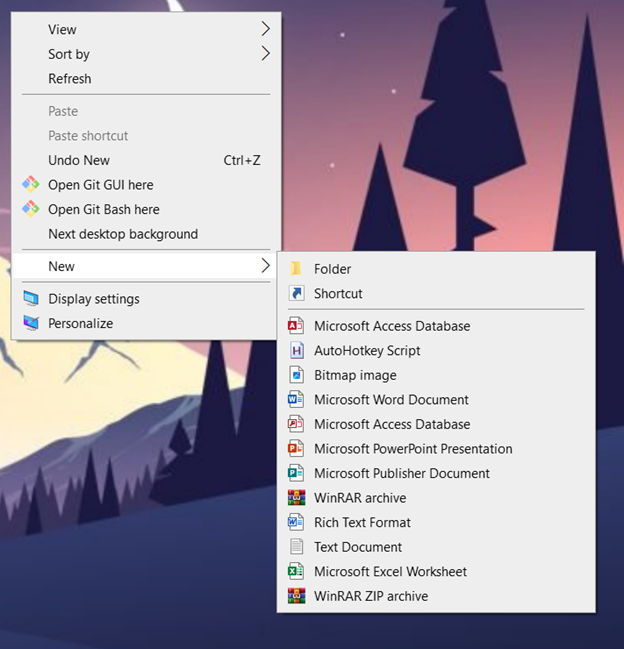
Task: Click the Bitmap image icon
Action: [x=296, y=375]
